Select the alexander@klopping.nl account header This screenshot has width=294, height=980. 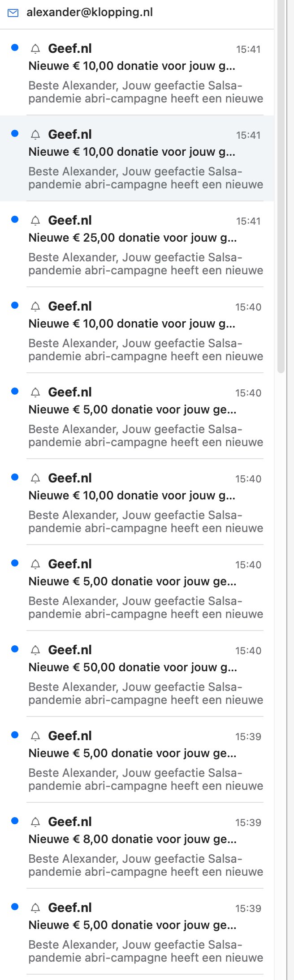tap(90, 13)
